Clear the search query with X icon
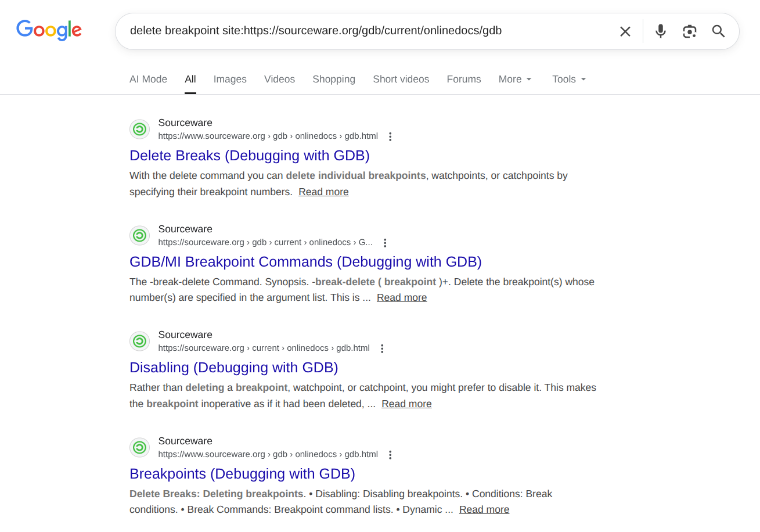 (625, 31)
